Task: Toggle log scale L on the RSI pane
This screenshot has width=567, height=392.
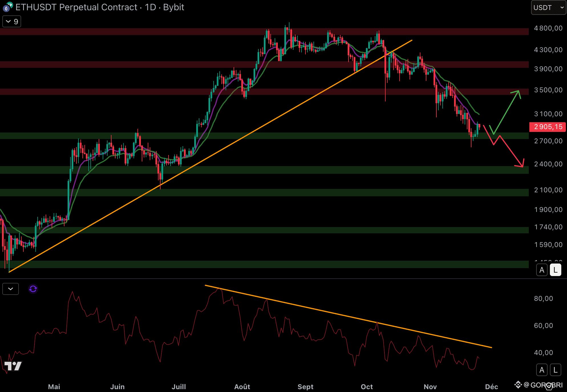Action: (555, 370)
